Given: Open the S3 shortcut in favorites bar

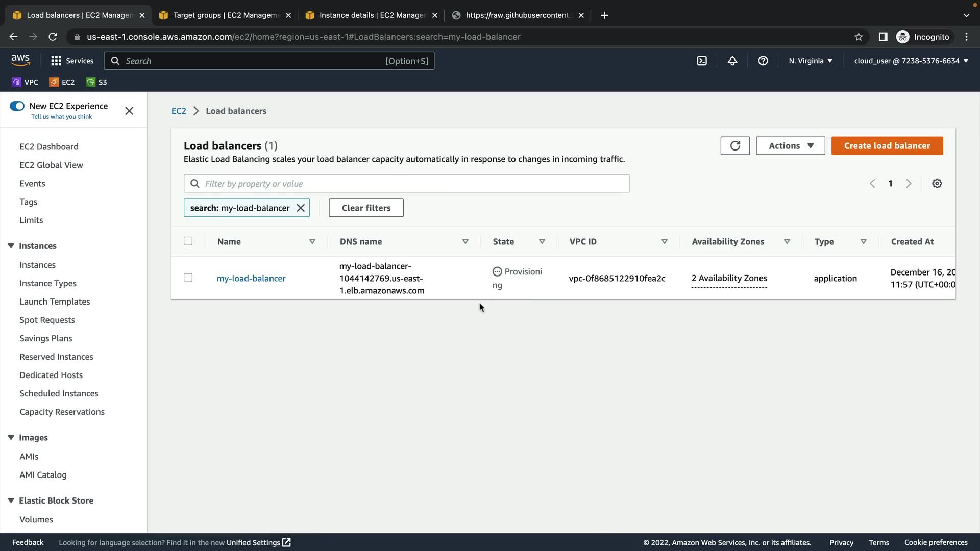Looking at the screenshot, I should coord(97,82).
